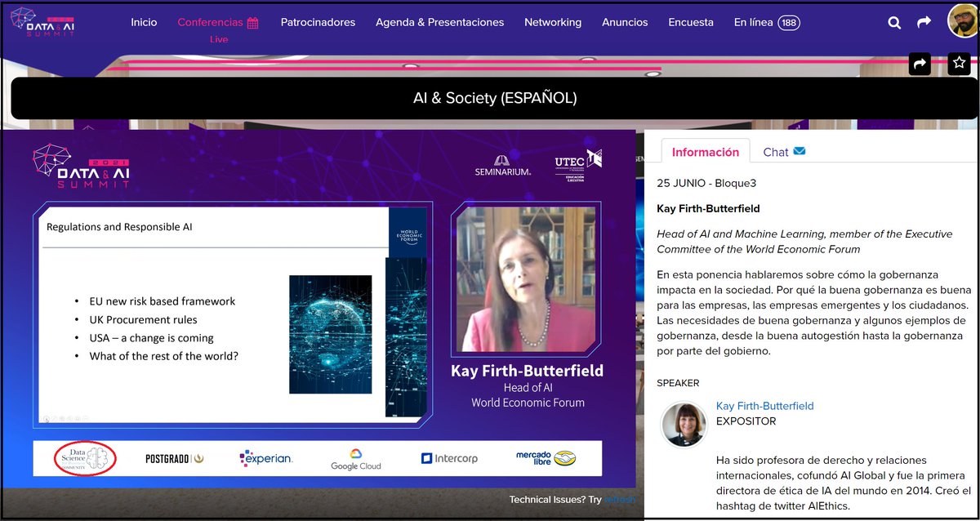Open the Agenda & Presentaciones section
This screenshot has width=980, height=521.
[x=439, y=23]
